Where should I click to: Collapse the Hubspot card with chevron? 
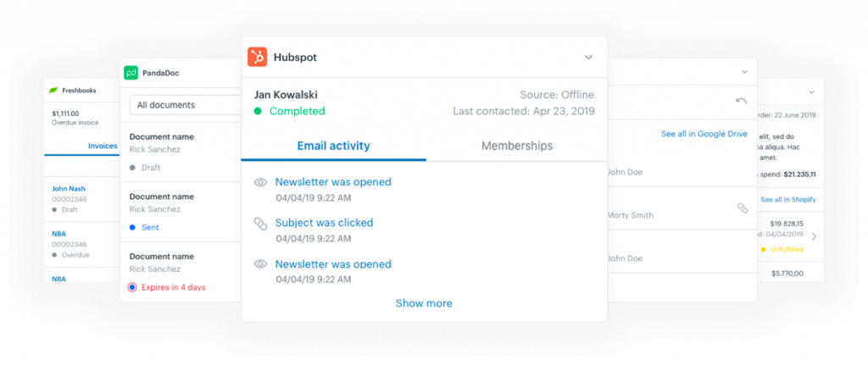pos(588,57)
